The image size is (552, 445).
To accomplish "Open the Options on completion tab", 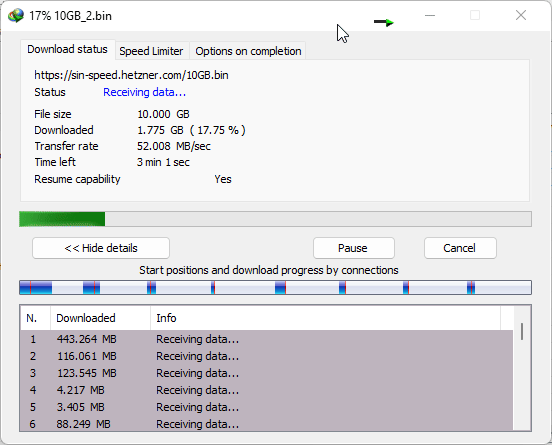I will (248, 51).
